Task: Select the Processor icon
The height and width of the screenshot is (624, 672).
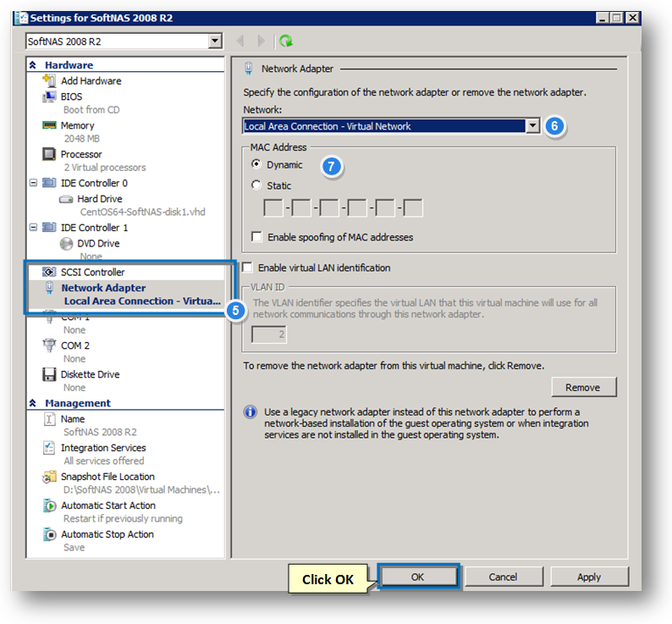Action: 49,153
